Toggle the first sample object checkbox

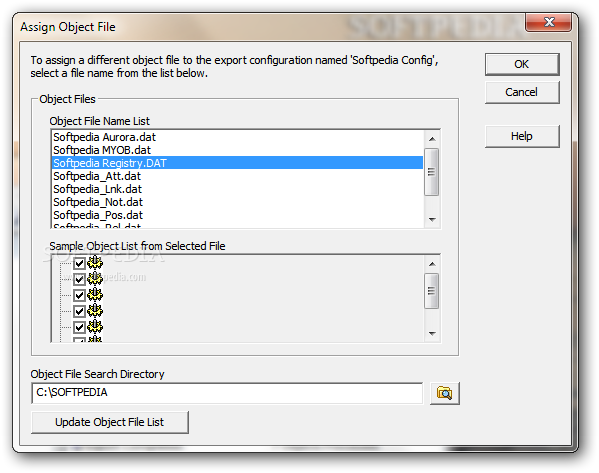(79, 264)
